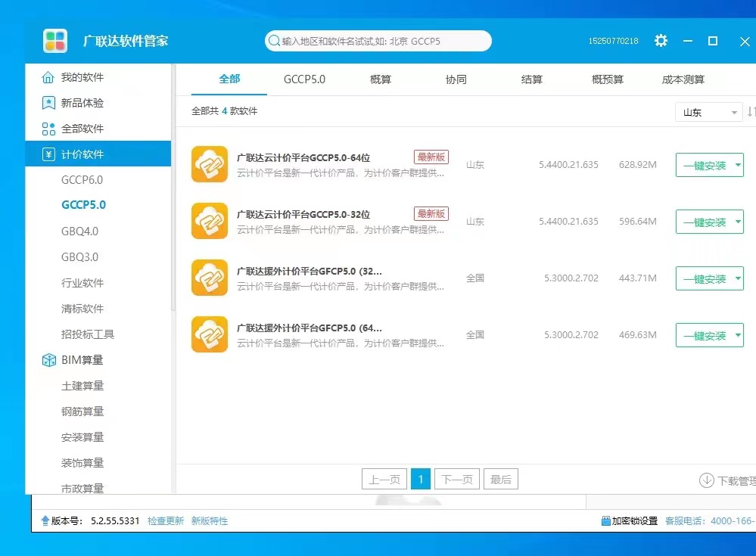Click the GFCP5.0 (32... product icon
Image resolution: width=756 pixels, height=556 pixels.
tap(210, 278)
